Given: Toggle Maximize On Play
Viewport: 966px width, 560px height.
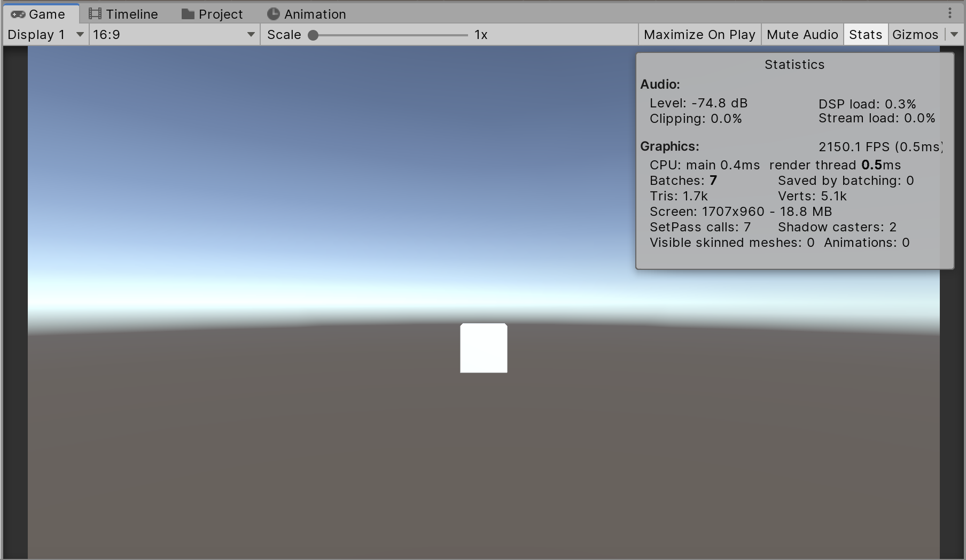Looking at the screenshot, I should click(x=699, y=35).
